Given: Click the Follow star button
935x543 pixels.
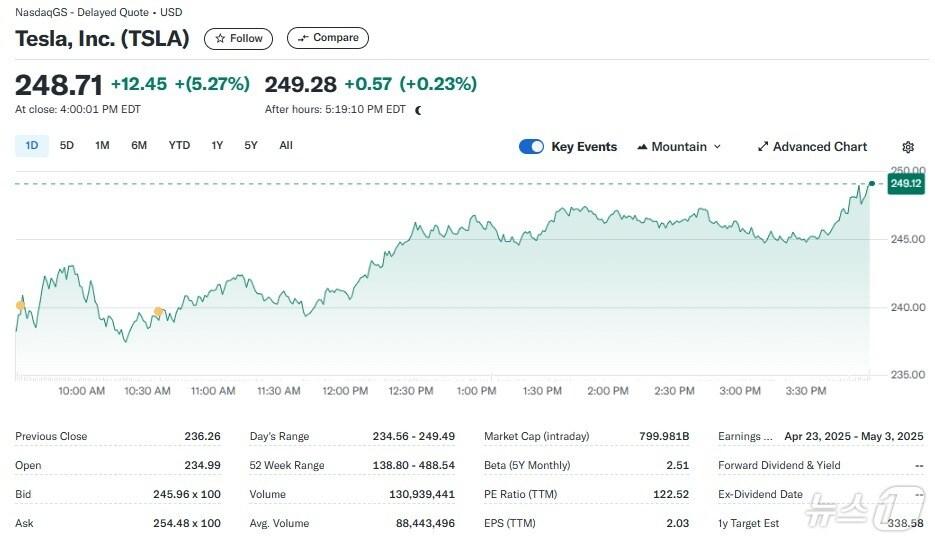Looking at the screenshot, I should [x=238, y=38].
